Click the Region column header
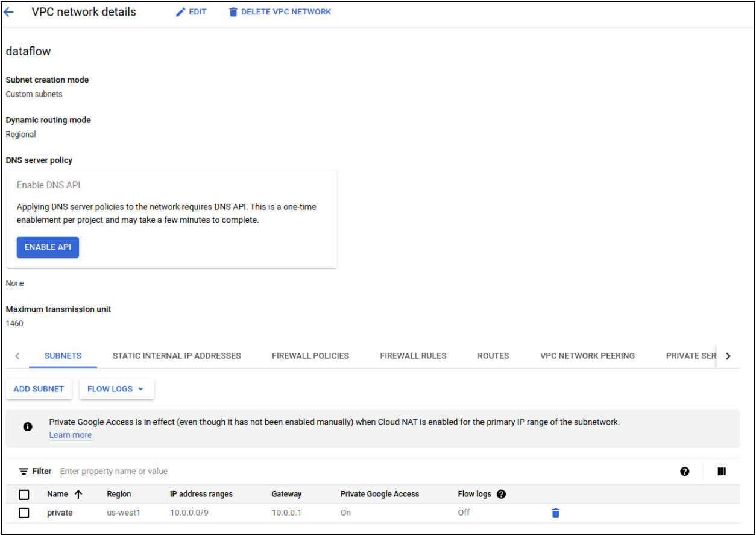The height and width of the screenshot is (535, 756). (119, 494)
